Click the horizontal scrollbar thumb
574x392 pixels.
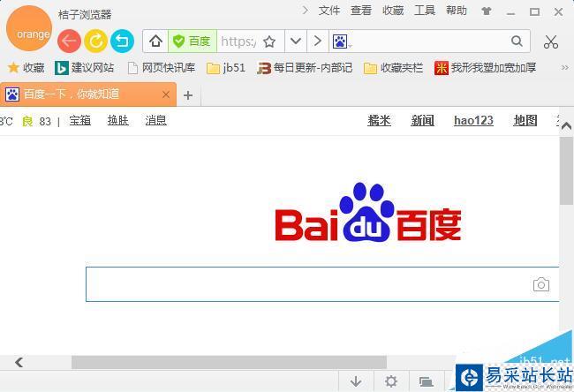coord(229,362)
